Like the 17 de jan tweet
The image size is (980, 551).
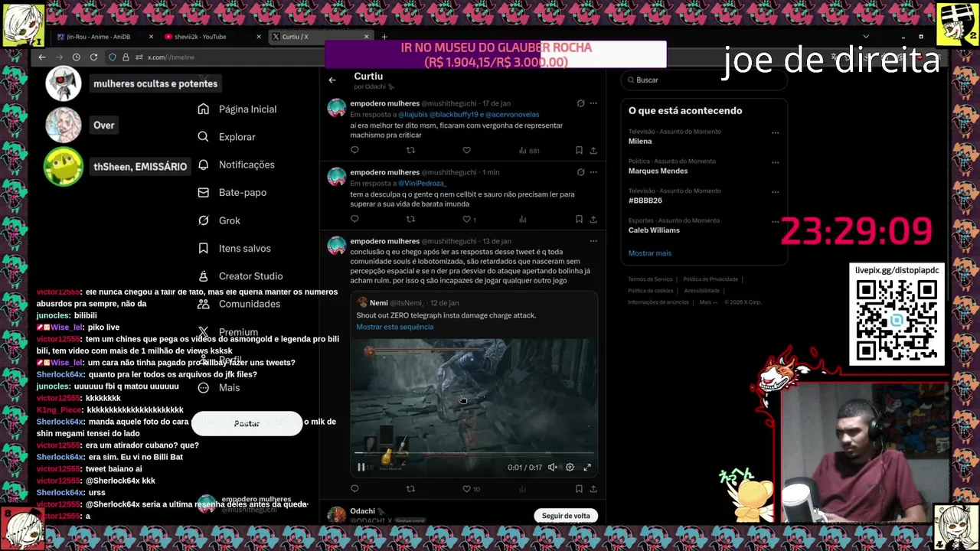[x=466, y=151]
